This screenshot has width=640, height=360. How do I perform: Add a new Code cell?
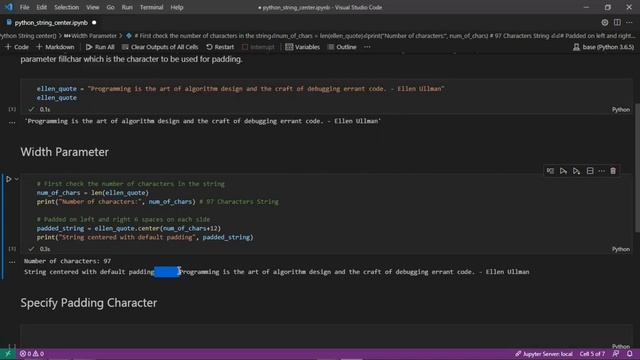pyautogui.click(x=17, y=47)
